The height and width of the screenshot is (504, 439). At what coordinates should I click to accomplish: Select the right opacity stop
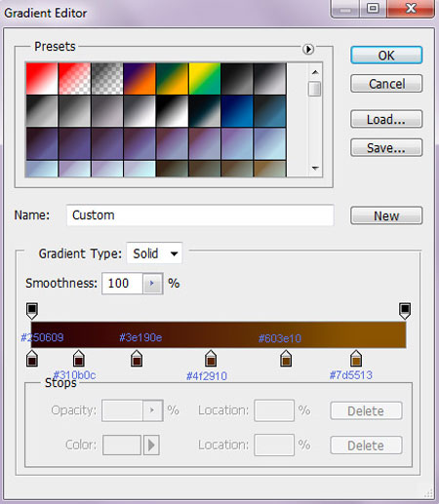click(405, 311)
